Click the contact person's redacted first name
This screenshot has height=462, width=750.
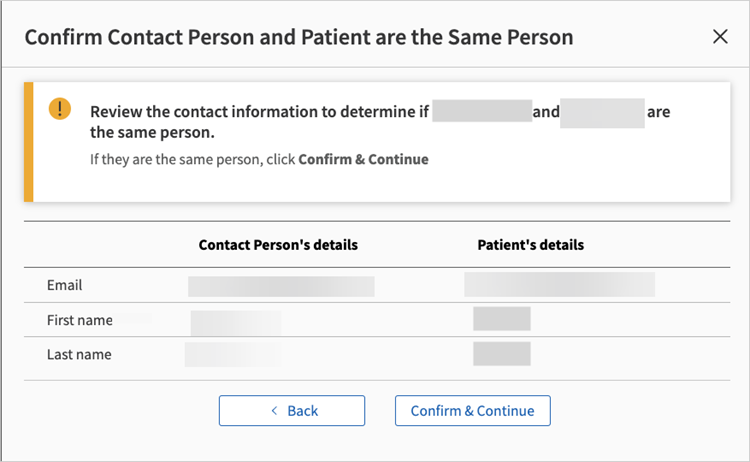[236, 322]
